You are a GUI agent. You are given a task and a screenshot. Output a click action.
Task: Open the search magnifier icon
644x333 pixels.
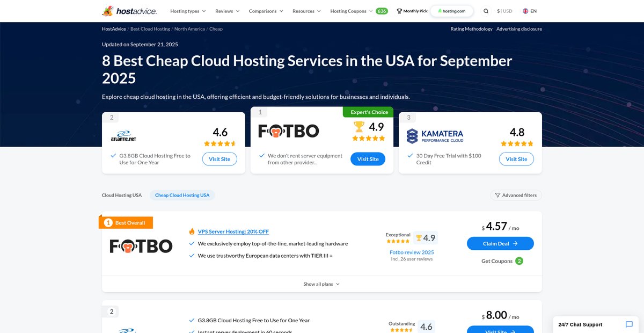click(486, 11)
